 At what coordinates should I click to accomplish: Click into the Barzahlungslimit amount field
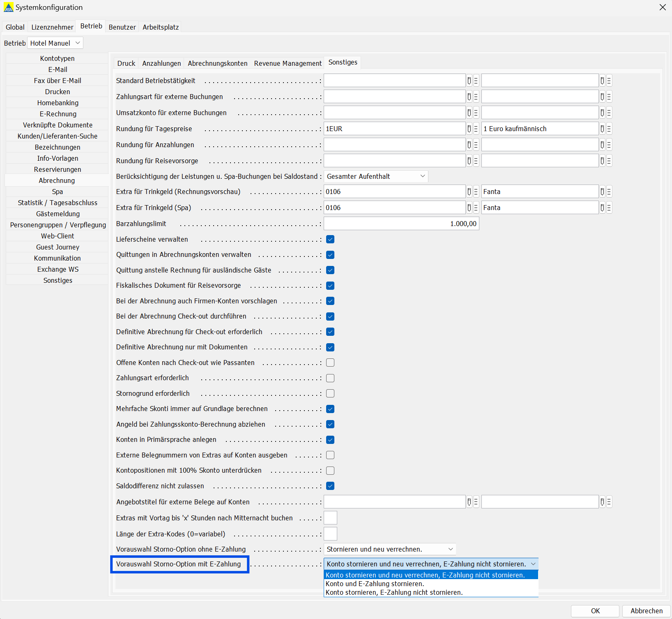click(401, 224)
